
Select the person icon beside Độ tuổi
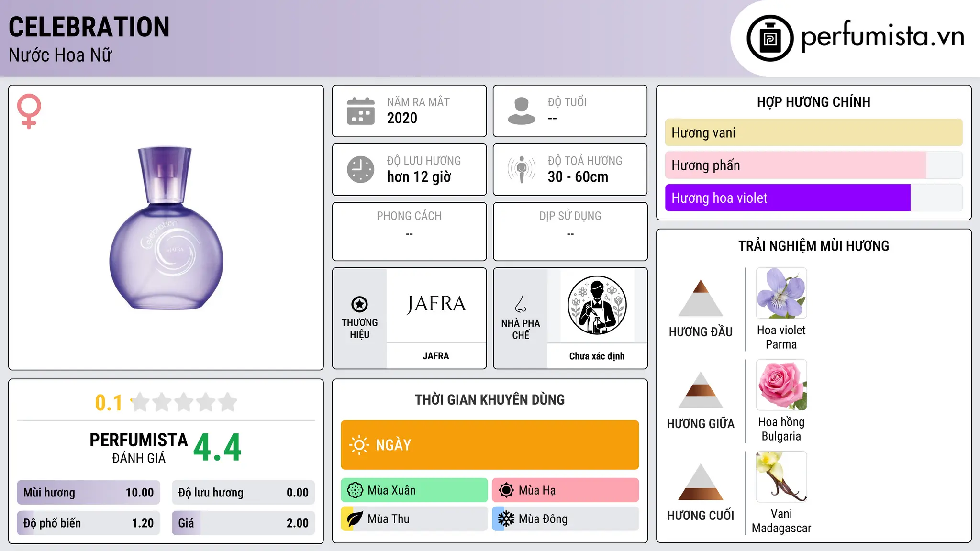[522, 111]
